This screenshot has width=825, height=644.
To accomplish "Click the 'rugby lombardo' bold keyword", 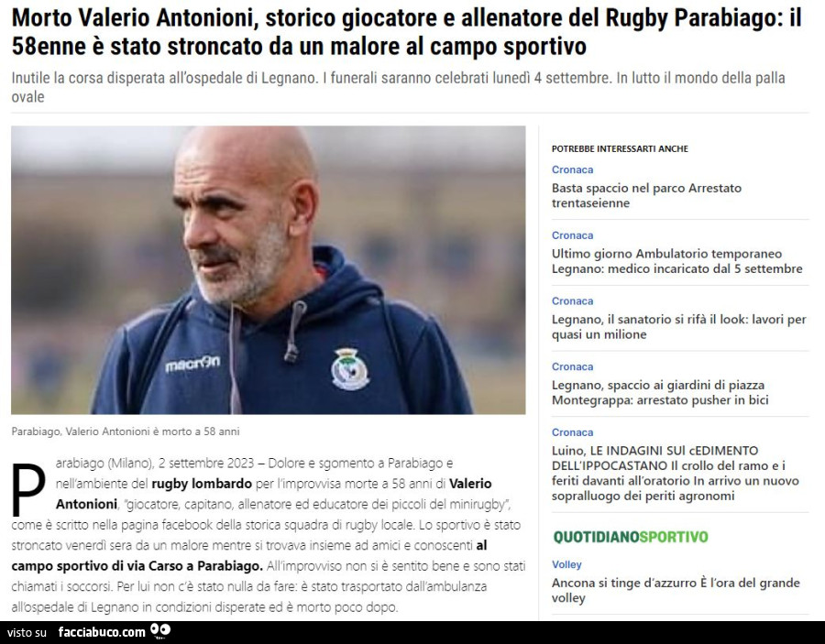I will pyautogui.click(x=202, y=483).
